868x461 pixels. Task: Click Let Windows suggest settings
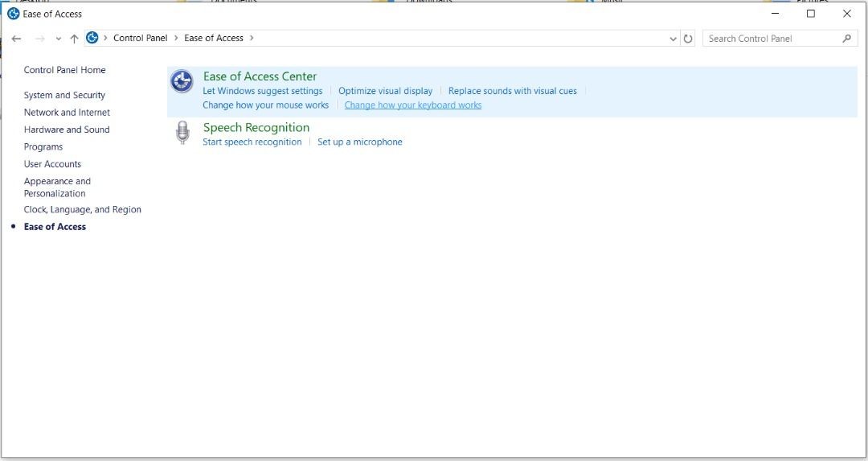pos(262,91)
